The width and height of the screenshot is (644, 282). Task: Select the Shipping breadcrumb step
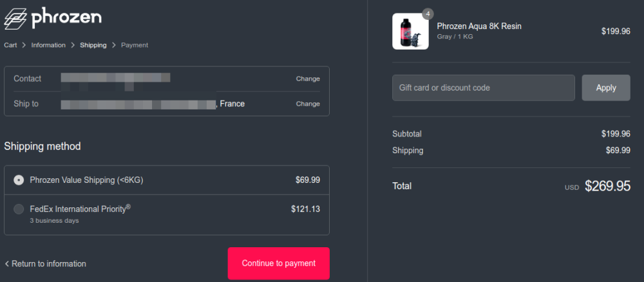(93, 45)
